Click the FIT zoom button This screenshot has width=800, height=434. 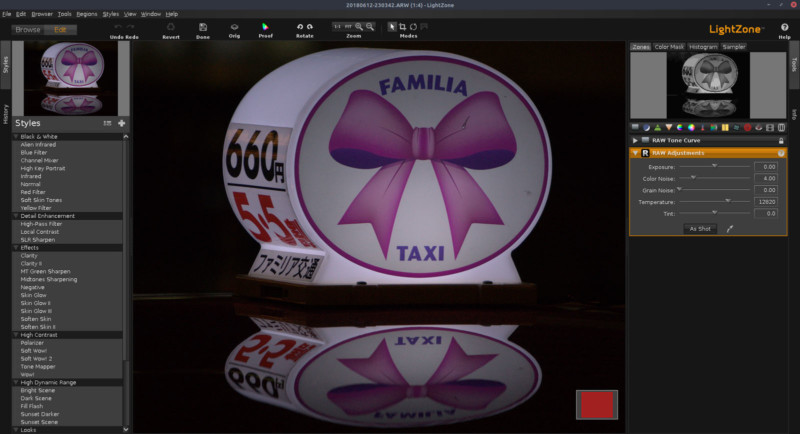(348, 27)
